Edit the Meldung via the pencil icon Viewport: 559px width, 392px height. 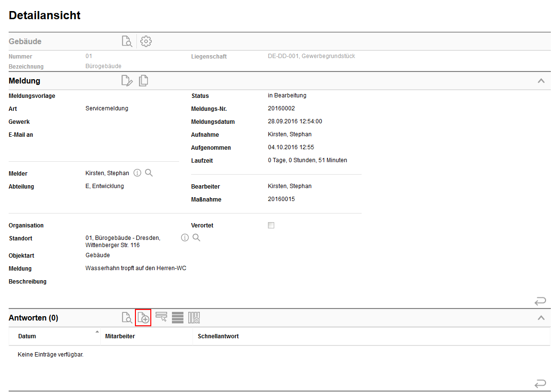127,81
